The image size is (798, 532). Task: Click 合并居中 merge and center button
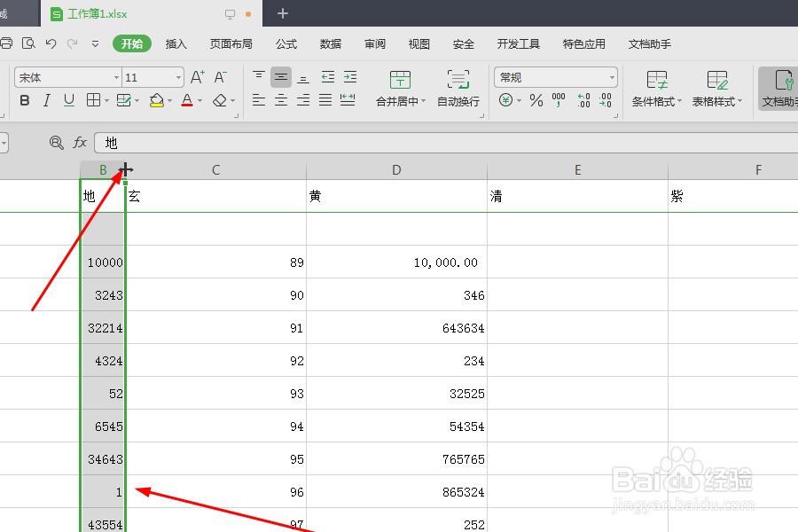401,89
